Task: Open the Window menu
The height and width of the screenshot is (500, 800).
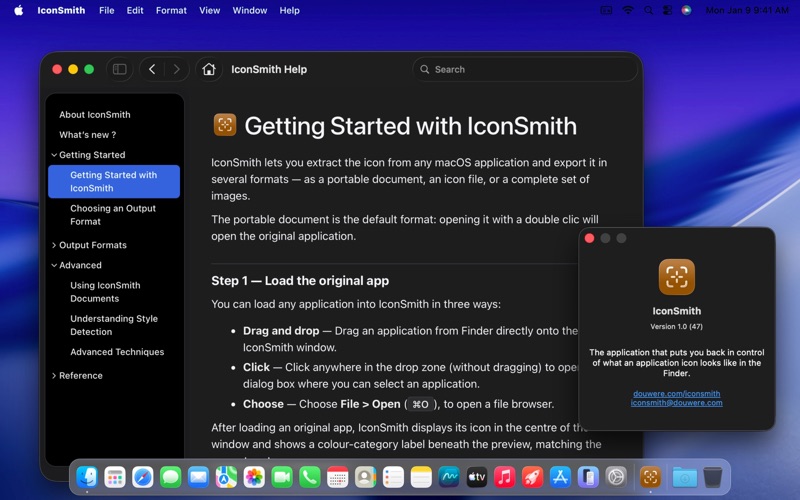Action: (249, 10)
